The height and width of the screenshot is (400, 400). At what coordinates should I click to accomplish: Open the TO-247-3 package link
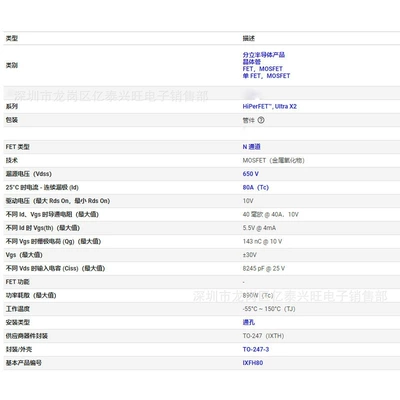point(256,349)
